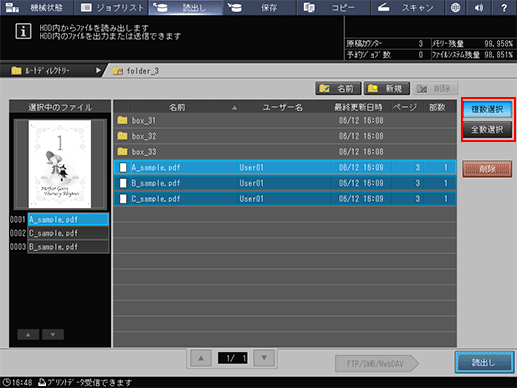Sort by 部数 copies column header
Screen dimensions: 517x388
437,107
